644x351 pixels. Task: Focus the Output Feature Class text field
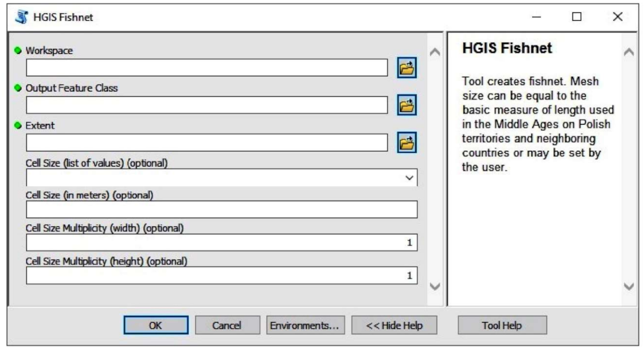(x=207, y=104)
